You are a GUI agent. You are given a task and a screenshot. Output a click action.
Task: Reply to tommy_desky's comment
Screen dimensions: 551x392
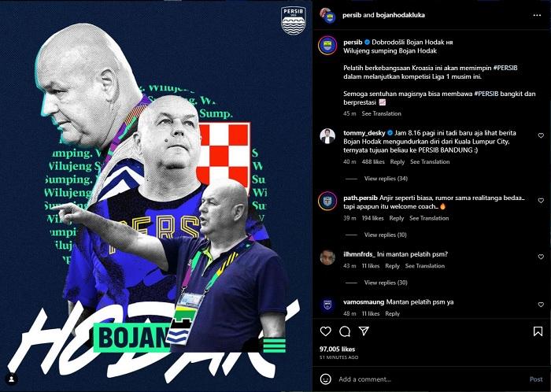tap(398, 161)
